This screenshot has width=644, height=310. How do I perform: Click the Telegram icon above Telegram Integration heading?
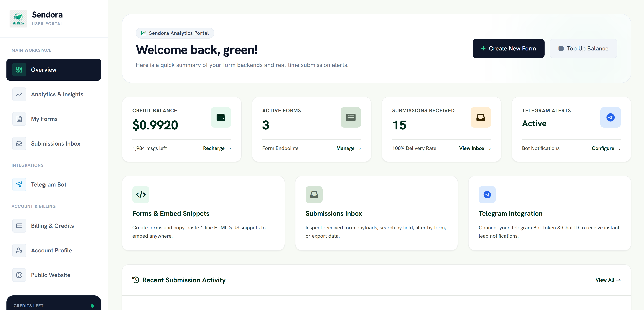[487, 194]
